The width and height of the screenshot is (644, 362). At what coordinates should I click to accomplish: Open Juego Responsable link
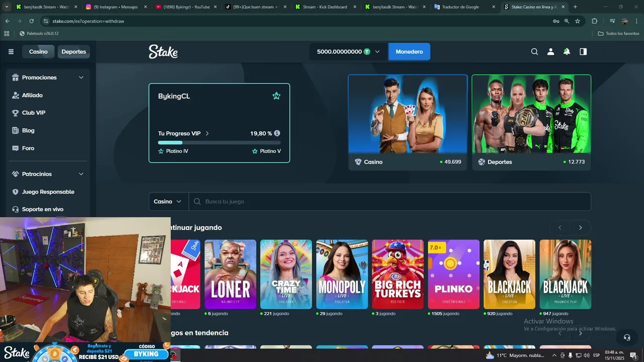click(x=48, y=192)
